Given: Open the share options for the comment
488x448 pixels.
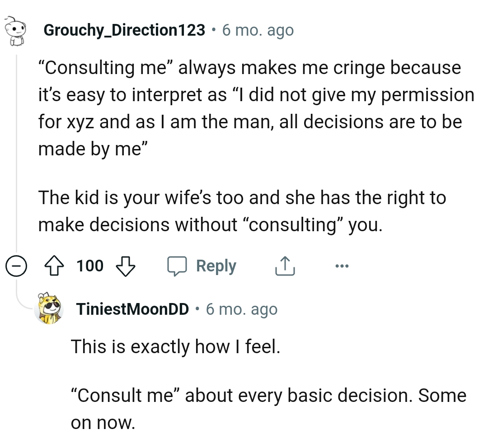Looking at the screenshot, I should (x=285, y=266).
